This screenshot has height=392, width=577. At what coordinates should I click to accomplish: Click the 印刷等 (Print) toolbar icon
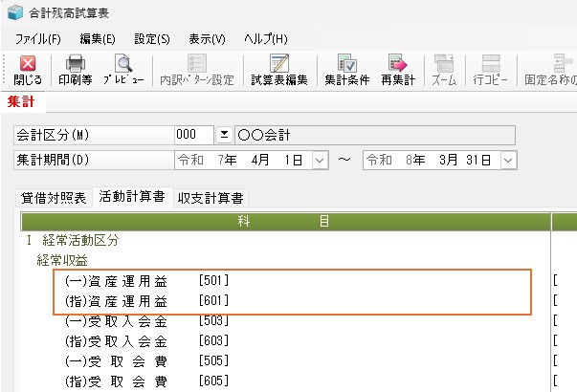point(76,71)
